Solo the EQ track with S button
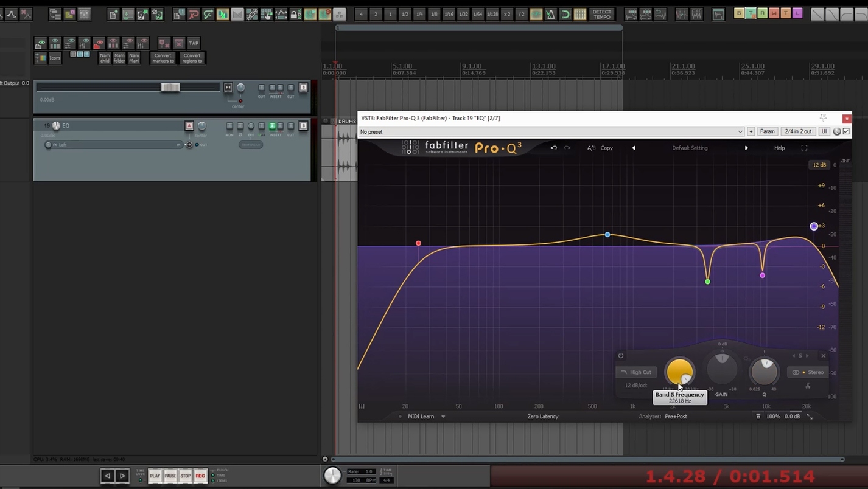 [303, 126]
